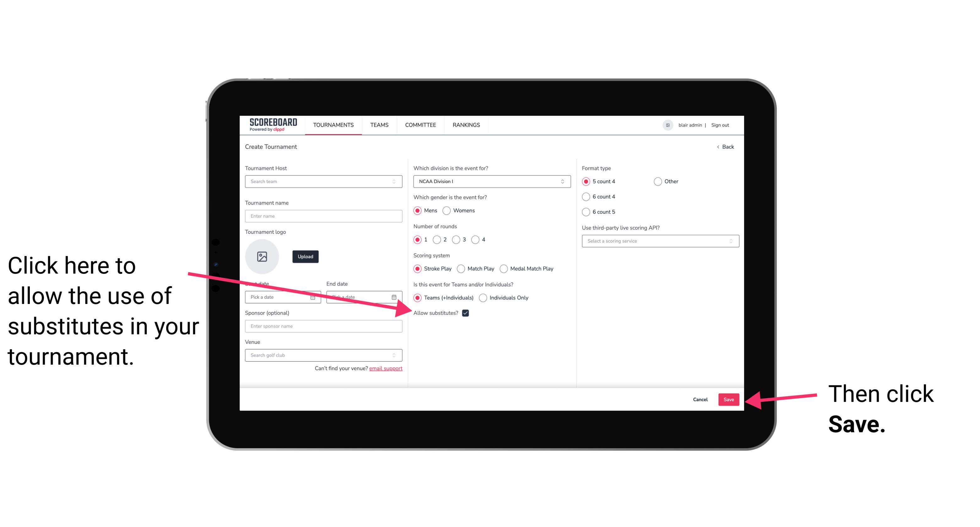980x527 pixels.
Task: Click the RANKINGS tab
Action: 466,125
